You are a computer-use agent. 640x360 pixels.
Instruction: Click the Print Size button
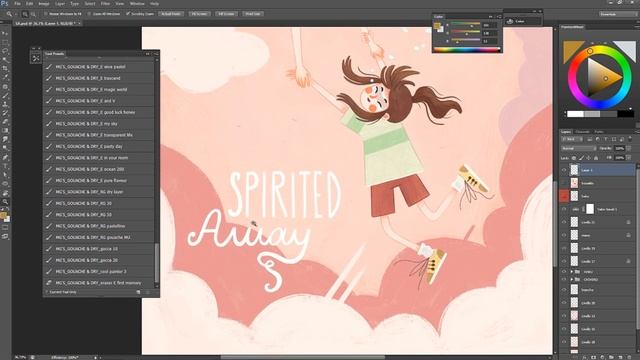[x=253, y=14]
